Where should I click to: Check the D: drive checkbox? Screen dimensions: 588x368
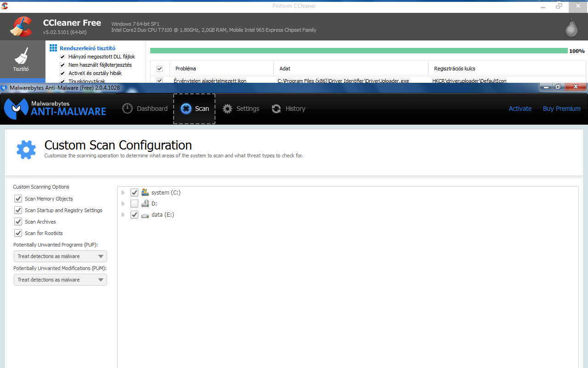tap(134, 204)
